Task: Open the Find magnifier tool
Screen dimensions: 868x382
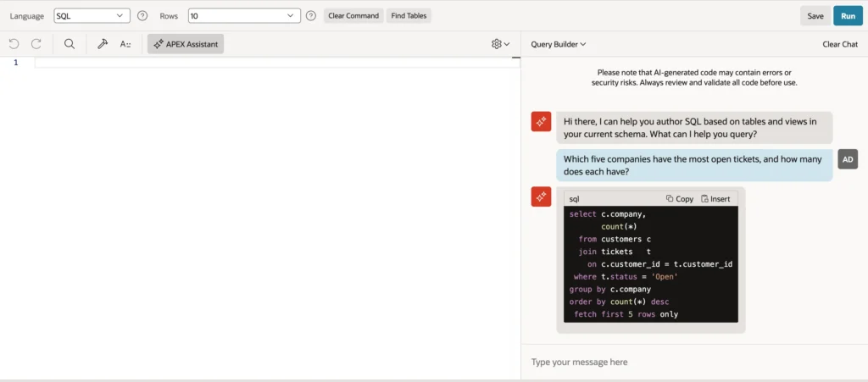Action: [x=70, y=44]
